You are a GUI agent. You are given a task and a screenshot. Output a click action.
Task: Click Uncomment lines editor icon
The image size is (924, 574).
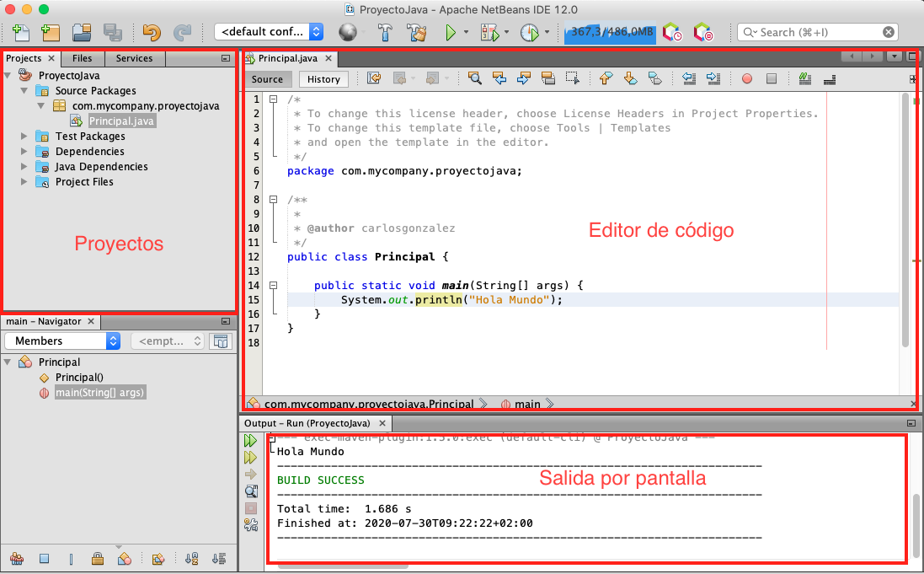(830, 78)
